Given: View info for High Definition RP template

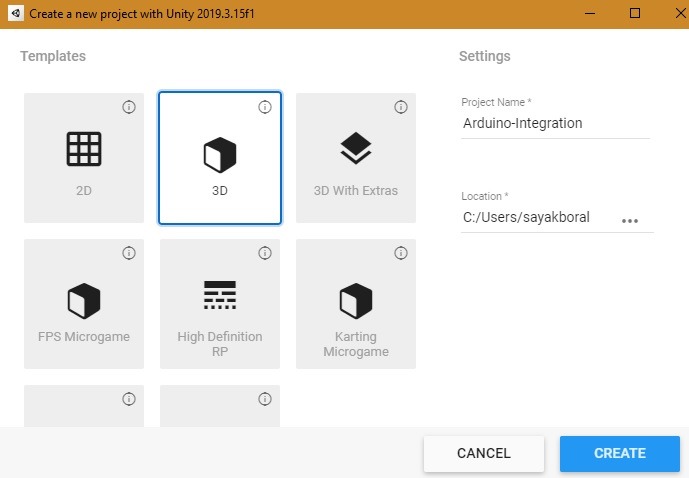Looking at the screenshot, I should pos(265,253).
